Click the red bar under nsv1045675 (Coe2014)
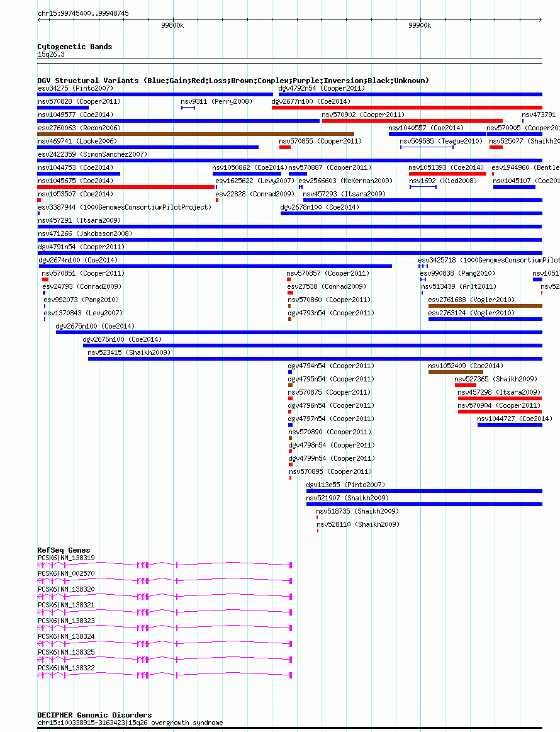Image resolution: width=560 pixels, height=732 pixels. pos(126,187)
